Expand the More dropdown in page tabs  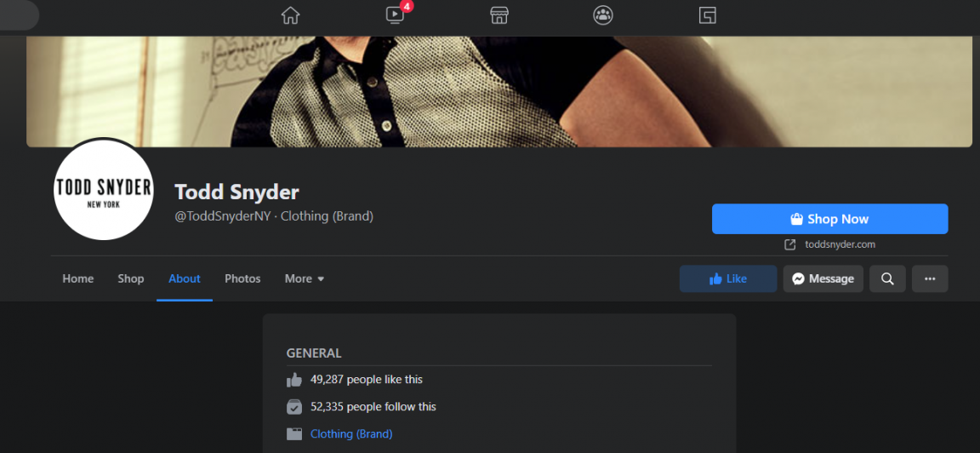(x=305, y=279)
